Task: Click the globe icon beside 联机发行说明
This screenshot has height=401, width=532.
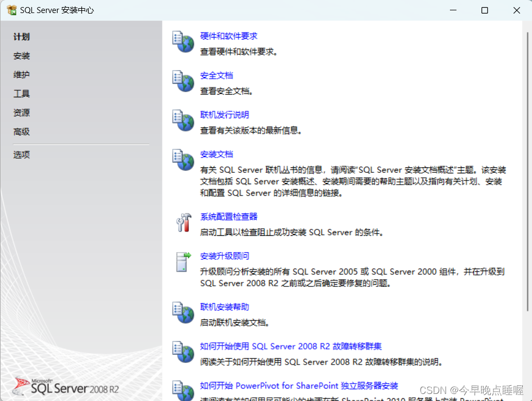Action: (x=183, y=121)
